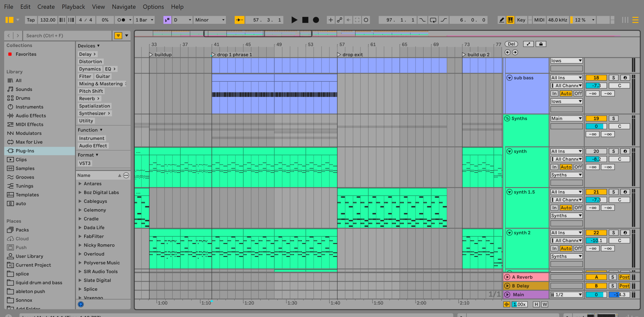Open the Minor scale dropdown

pyautogui.click(x=209, y=20)
